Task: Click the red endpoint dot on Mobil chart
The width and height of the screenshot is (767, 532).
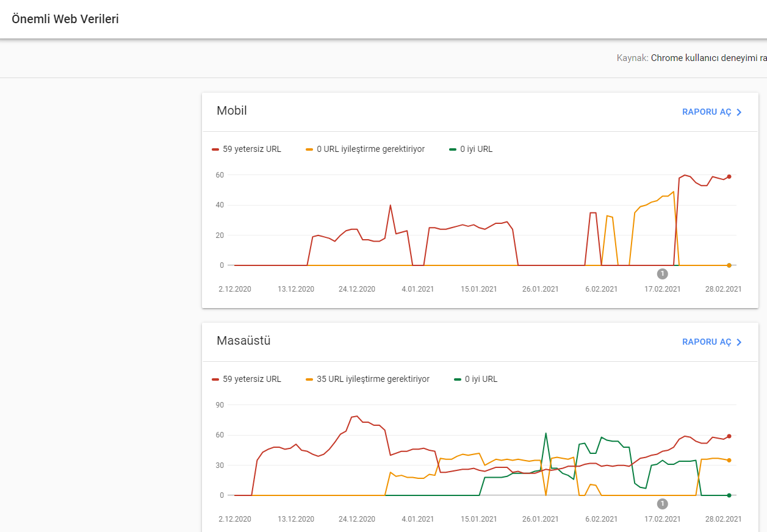Action: click(729, 176)
